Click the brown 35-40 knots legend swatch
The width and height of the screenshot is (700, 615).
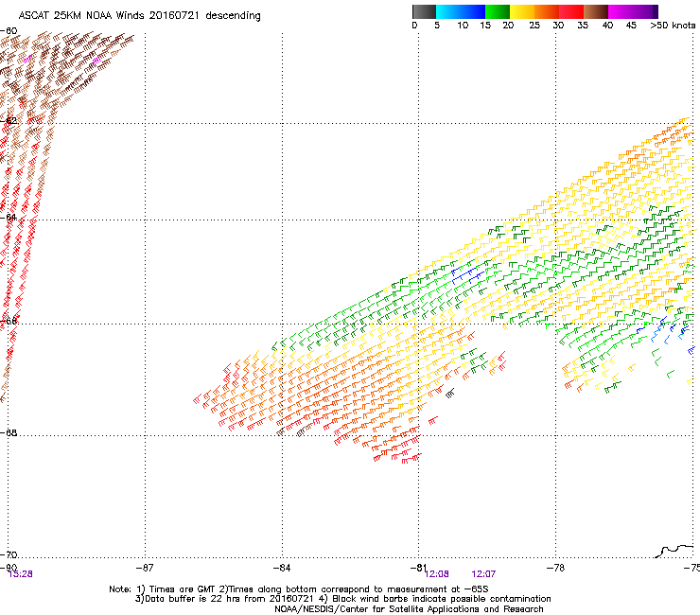point(596,11)
